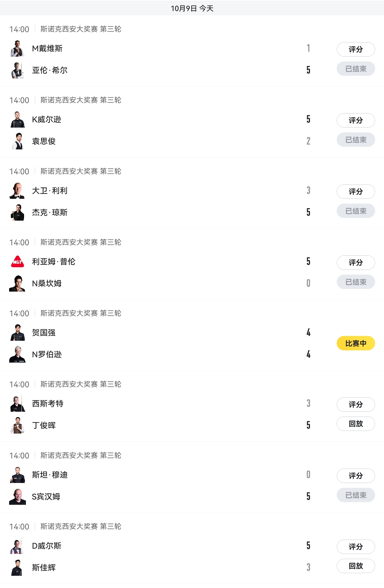The height and width of the screenshot is (588, 384).
Task: Click the 10月9日 今天 date header
Action: click(192, 8)
